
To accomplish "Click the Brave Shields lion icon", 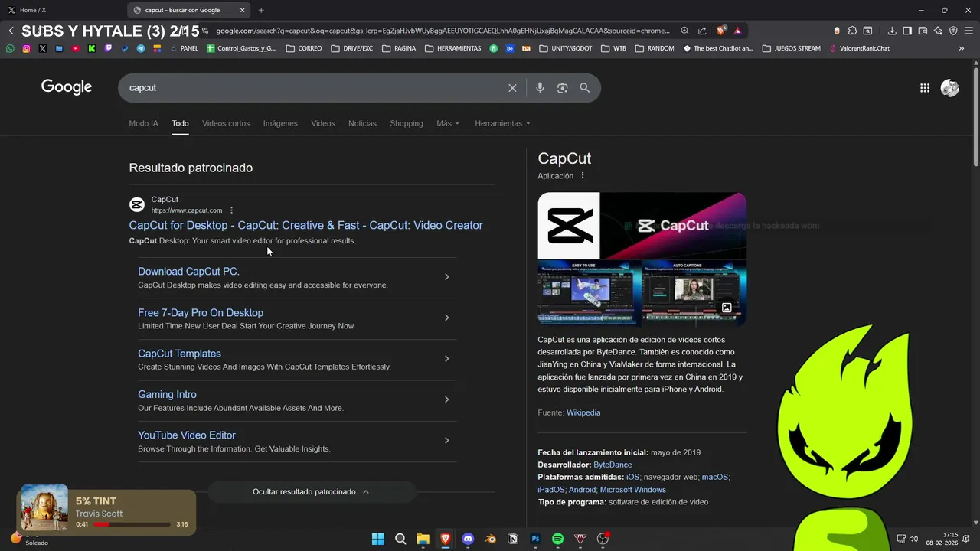I will pos(721,31).
